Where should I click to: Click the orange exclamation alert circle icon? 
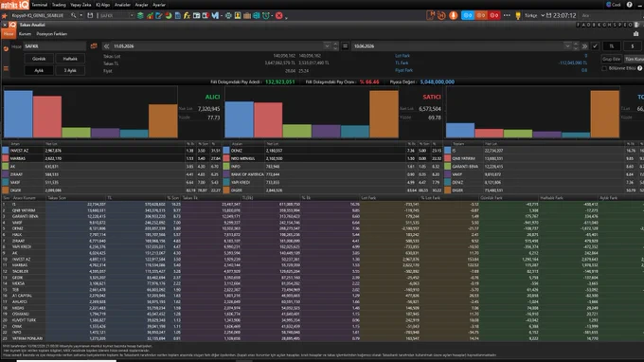(x=453, y=15)
